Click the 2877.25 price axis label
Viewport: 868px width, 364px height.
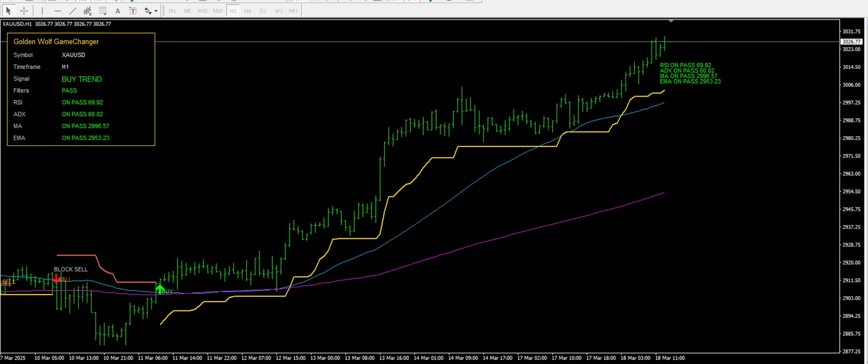click(851, 352)
